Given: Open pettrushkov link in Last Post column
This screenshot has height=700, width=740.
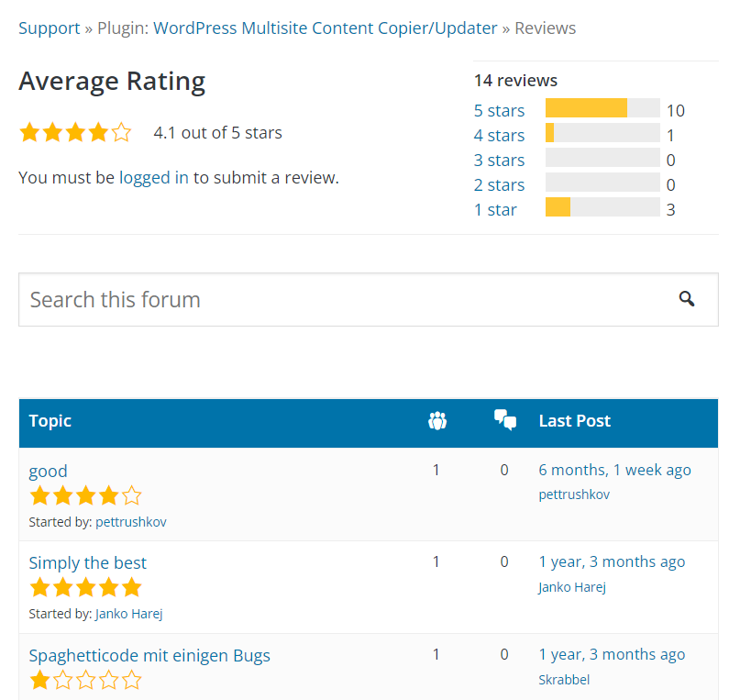Looking at the screenshot, I should [574, 494].
